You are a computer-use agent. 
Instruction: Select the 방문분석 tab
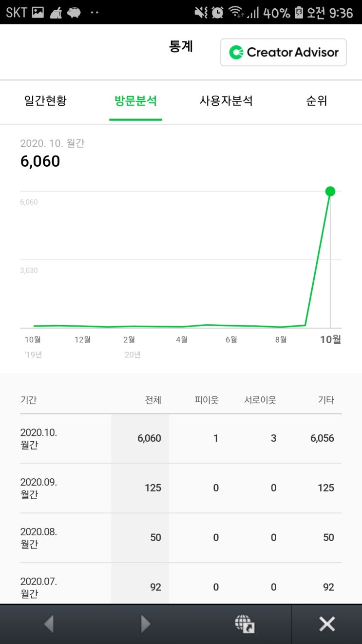(x=135, y=101)
